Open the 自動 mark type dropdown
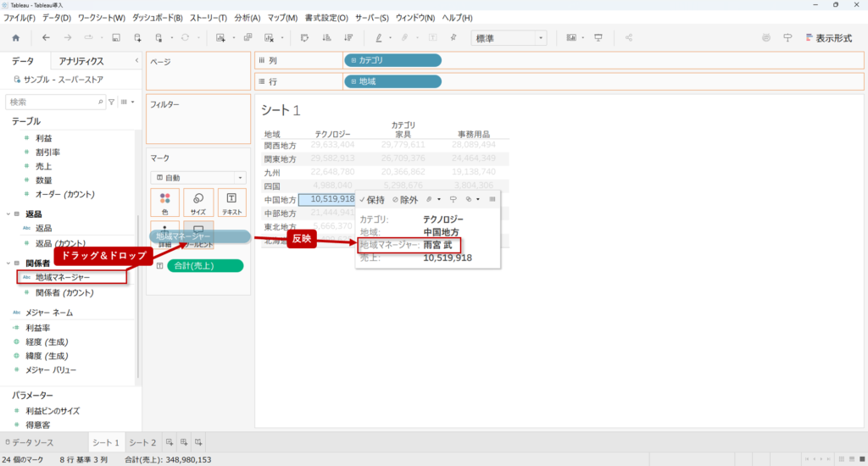 (x=198, y=178)
